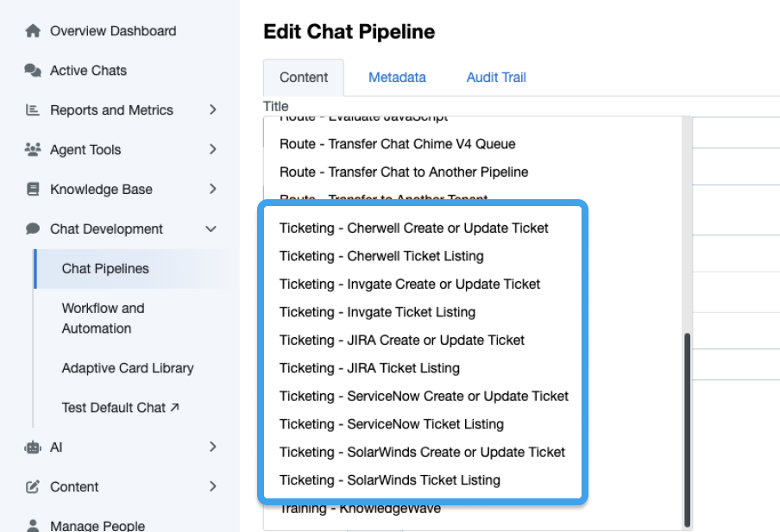Open Test Default Chat external link

(x=120, y=408)
